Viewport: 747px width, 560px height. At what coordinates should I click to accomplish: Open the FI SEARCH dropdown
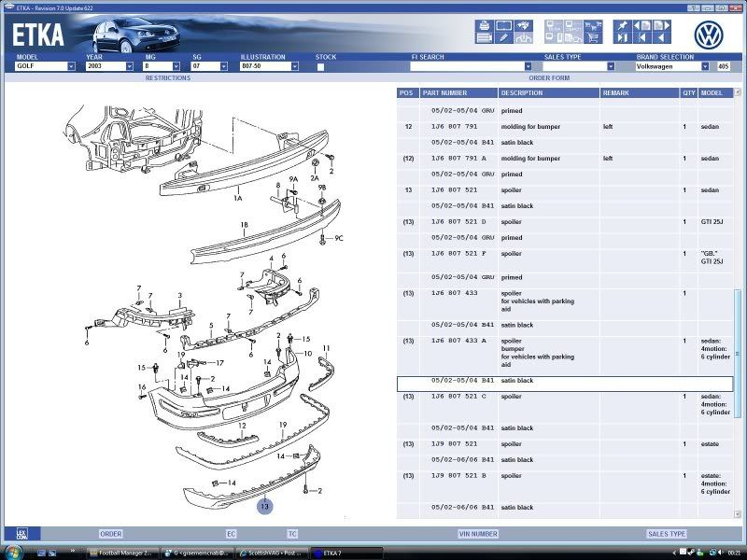528,66
